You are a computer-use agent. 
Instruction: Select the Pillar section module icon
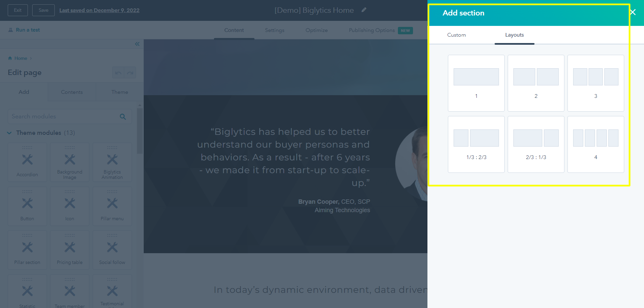coord(27,247)
